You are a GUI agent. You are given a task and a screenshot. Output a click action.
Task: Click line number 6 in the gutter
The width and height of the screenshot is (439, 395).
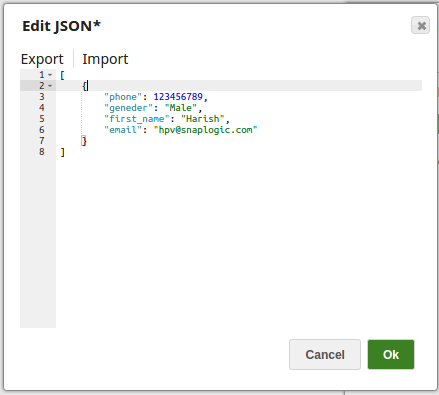point(42,130)
